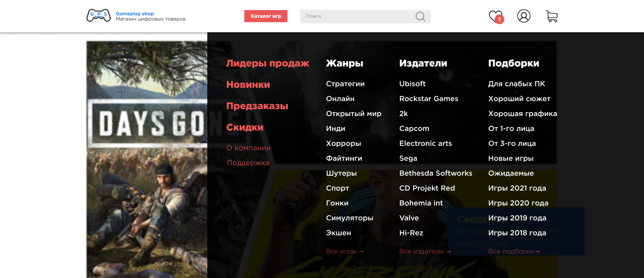
Task: Open the user account profile icon
Action: 524,16
